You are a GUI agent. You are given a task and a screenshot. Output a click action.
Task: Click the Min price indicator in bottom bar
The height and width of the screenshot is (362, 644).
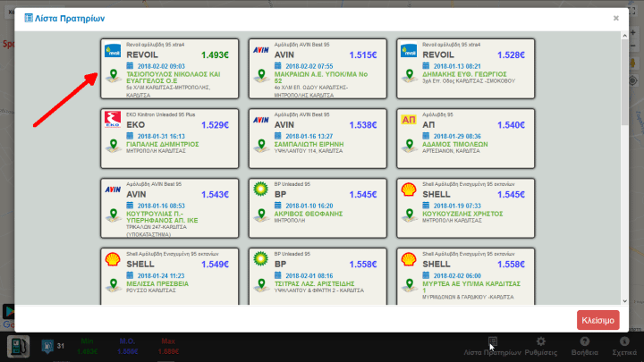(x=87, y=347)
